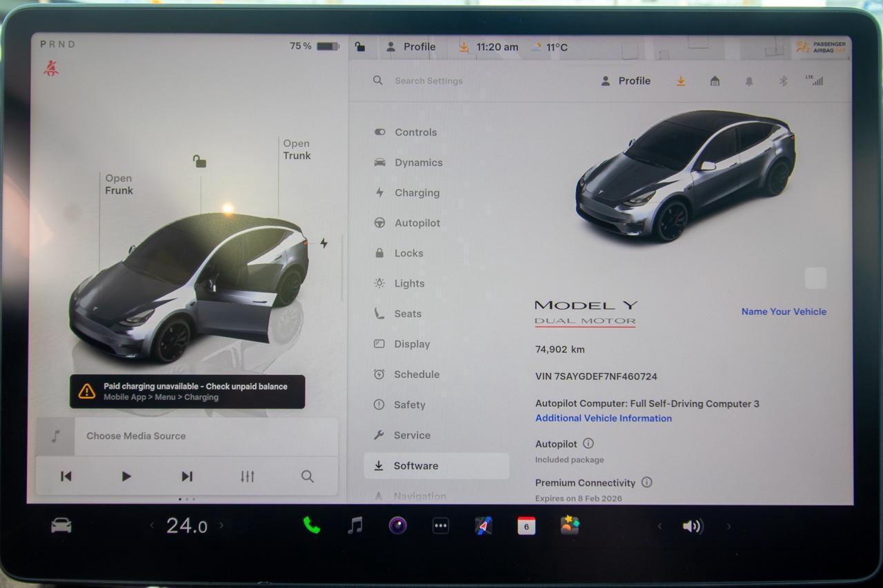Tap the cabin temperature 24.0 value

point(187,526)
